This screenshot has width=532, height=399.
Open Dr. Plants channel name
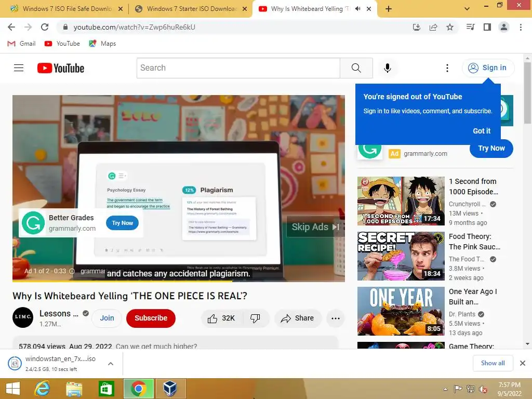coord(462,314)
